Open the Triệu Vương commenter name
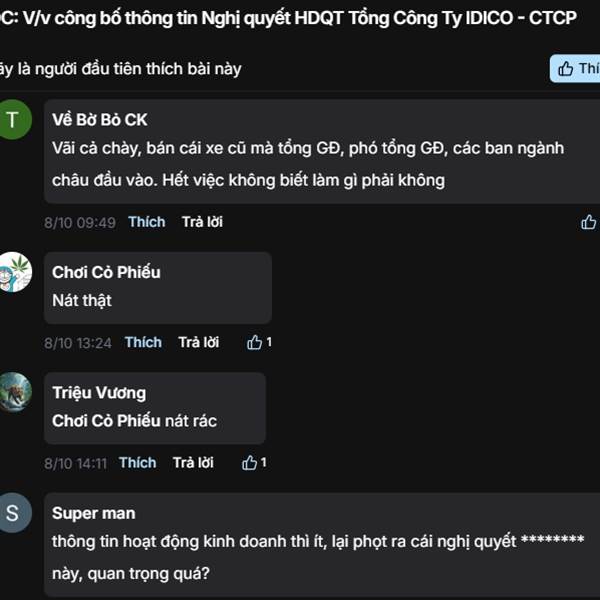This screenshot has height=600, width=600. pos(99,393)
